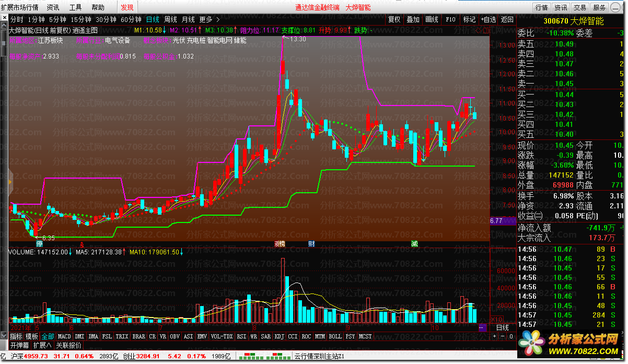The width and height of the screenshot is (628, 364).
Task: Select the CCI indicator
Action: coord(293,336)
